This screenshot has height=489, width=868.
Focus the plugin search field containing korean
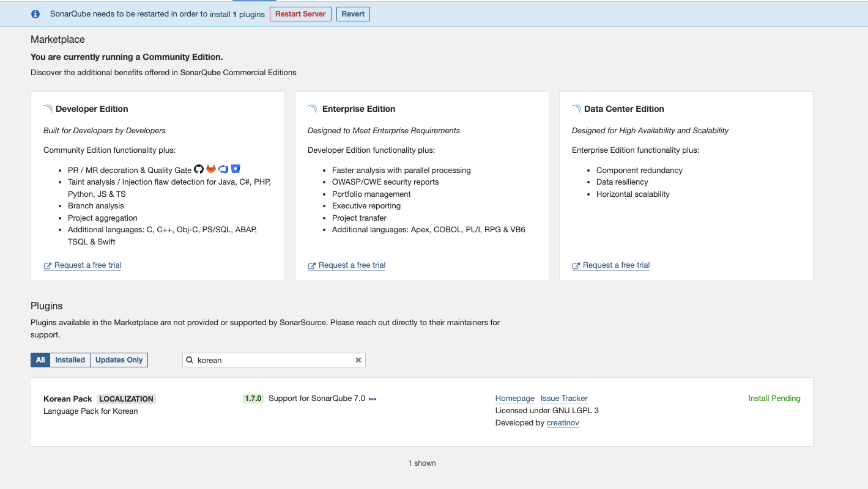coord(274,360)
